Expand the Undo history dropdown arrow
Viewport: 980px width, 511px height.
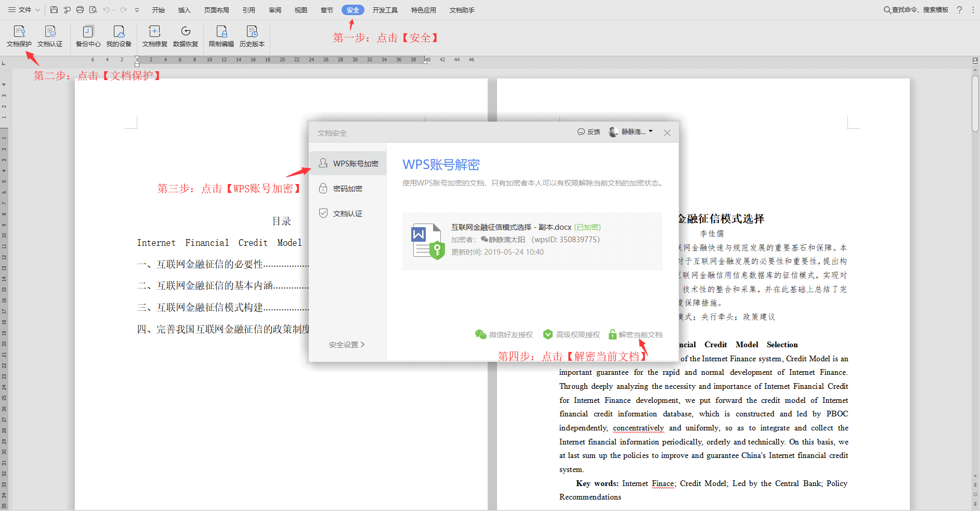114,10
